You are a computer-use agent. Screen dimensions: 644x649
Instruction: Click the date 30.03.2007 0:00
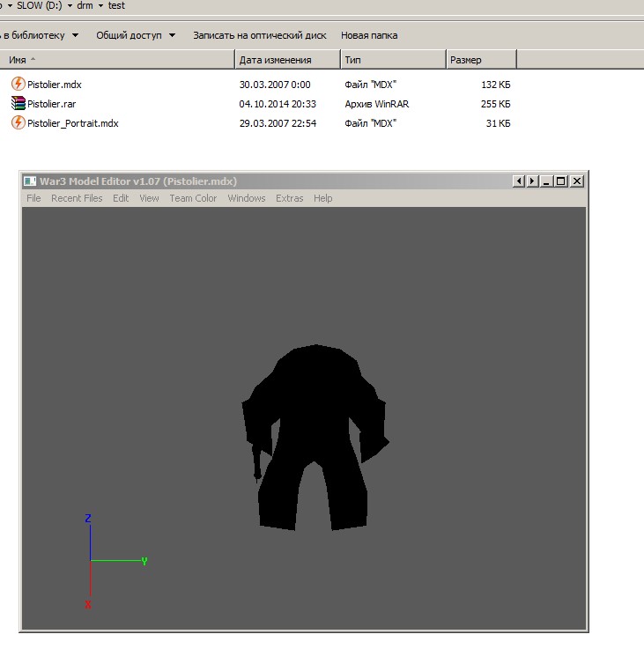point(275,85)
